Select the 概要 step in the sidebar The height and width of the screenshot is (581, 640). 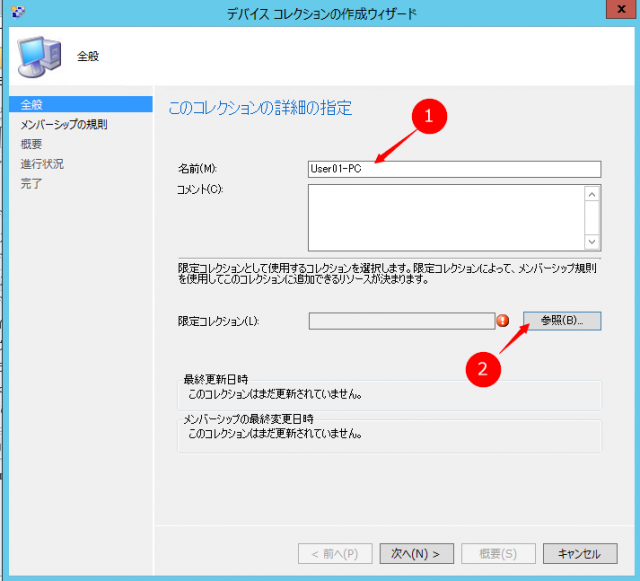point(32,144)
